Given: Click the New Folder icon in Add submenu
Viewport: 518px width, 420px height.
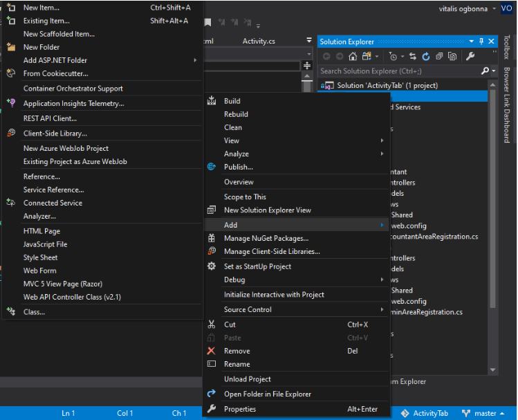Looking at the screenshot, I should point(11,47).
